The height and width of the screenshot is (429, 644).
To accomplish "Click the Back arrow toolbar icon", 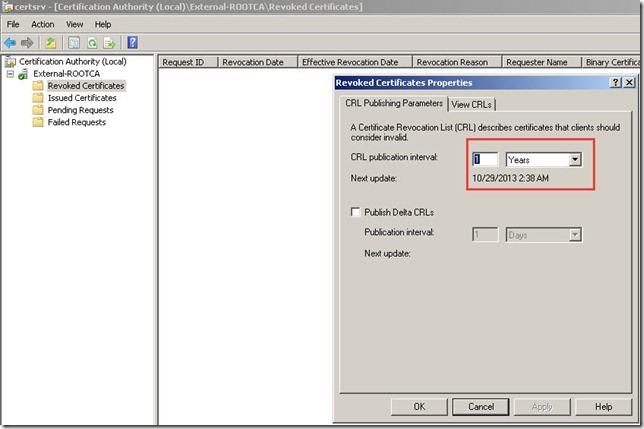I will coord(11,42).
